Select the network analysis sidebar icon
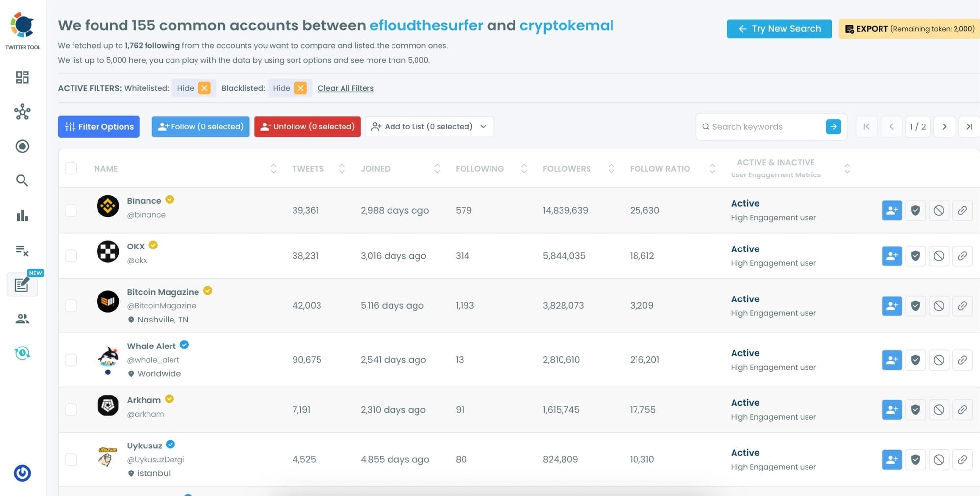This screenshot has width=980, height=496. coord(22,112)
